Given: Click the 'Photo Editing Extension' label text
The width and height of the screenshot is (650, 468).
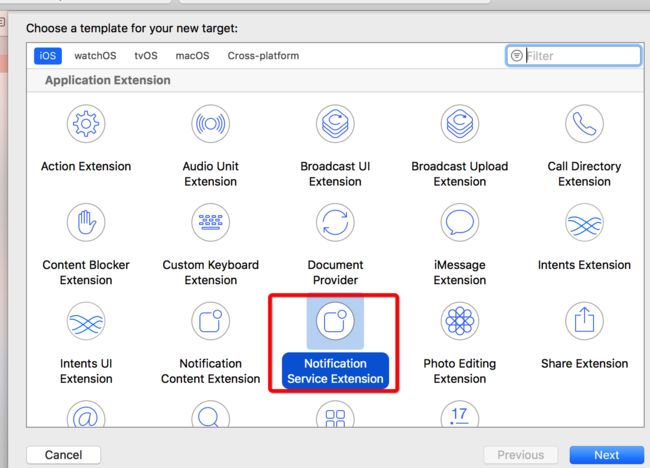Looking at the screenshot, I should point(460,371).
